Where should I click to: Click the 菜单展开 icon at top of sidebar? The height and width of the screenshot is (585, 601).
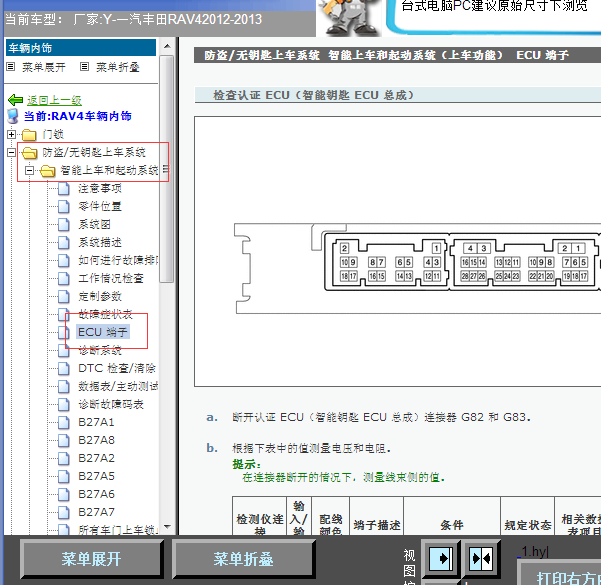[x=10, y=67]
